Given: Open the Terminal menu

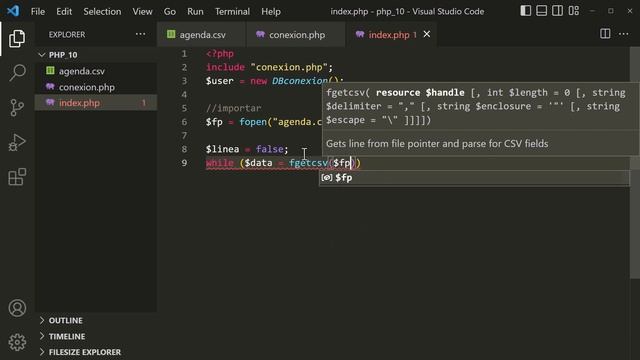Looking at the screenshot, I should click(x=232, y=11).
